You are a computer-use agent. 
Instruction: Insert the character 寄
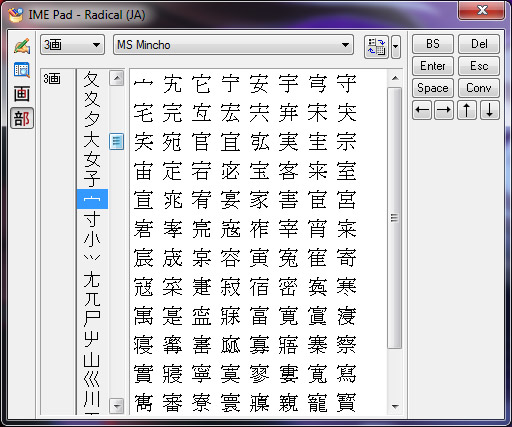click(346, 258)
